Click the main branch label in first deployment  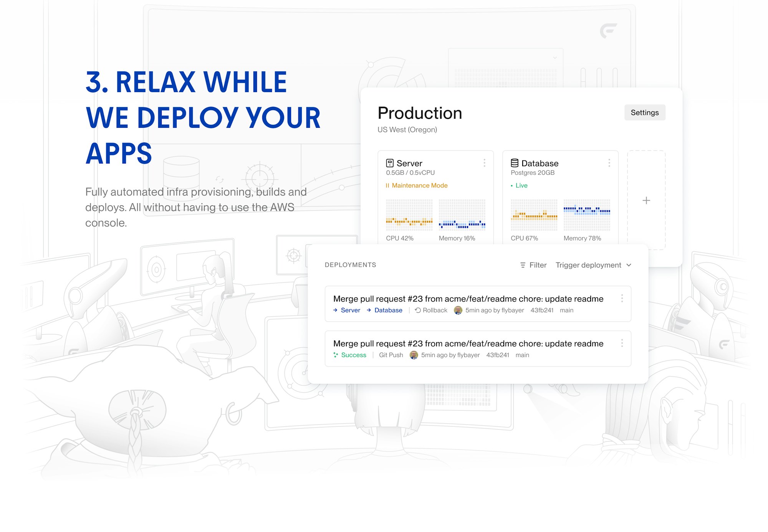tap(566, 310)
